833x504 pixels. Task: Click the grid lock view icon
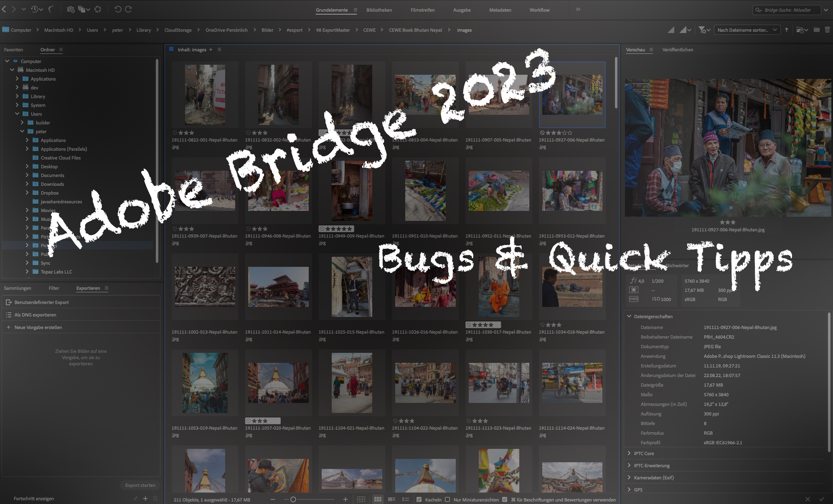pos(361,499)
